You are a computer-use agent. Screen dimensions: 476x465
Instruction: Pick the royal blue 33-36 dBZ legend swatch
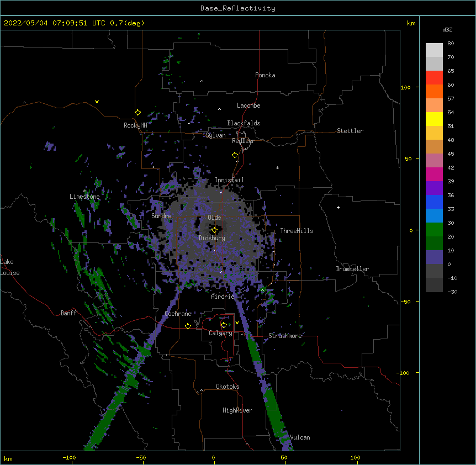pyautogui.click(x=434, y=202)
